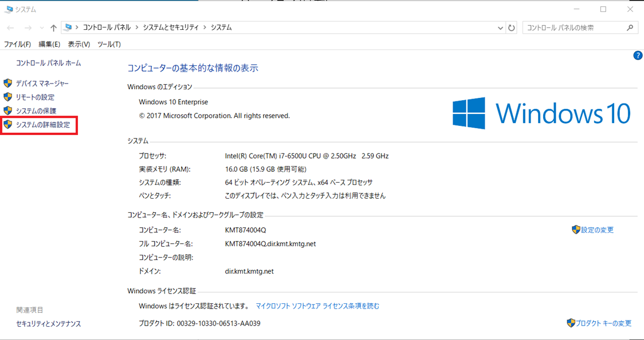Click 設定の変更 link
This screenshot has width=644, height=340.
point(597,230)
